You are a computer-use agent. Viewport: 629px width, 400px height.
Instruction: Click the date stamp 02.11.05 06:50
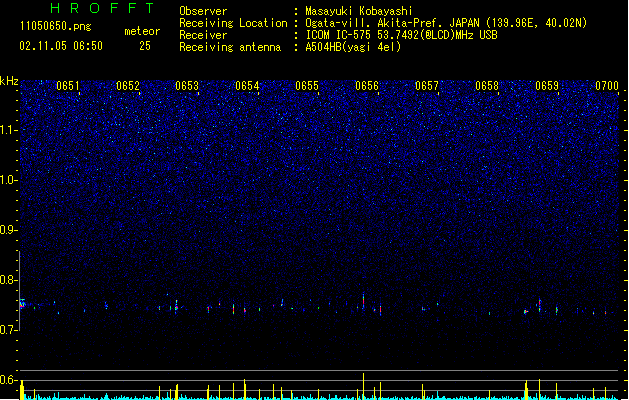(61, 46)
